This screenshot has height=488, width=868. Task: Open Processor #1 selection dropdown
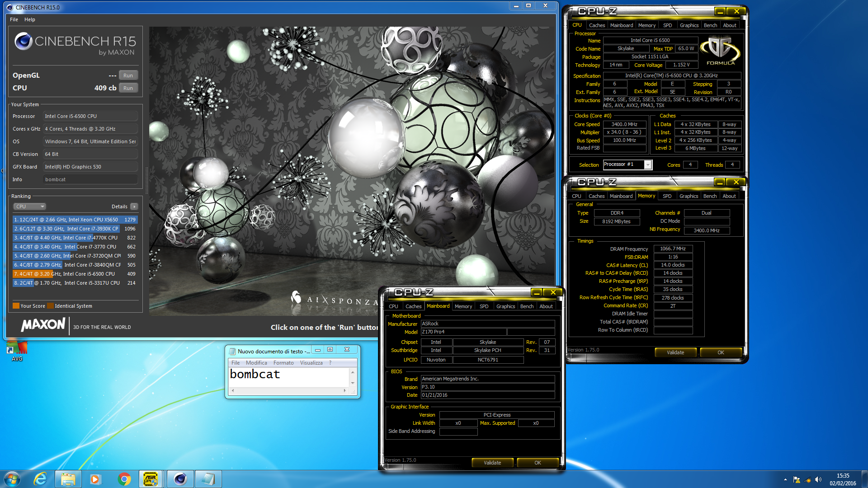tap(627, 164)
